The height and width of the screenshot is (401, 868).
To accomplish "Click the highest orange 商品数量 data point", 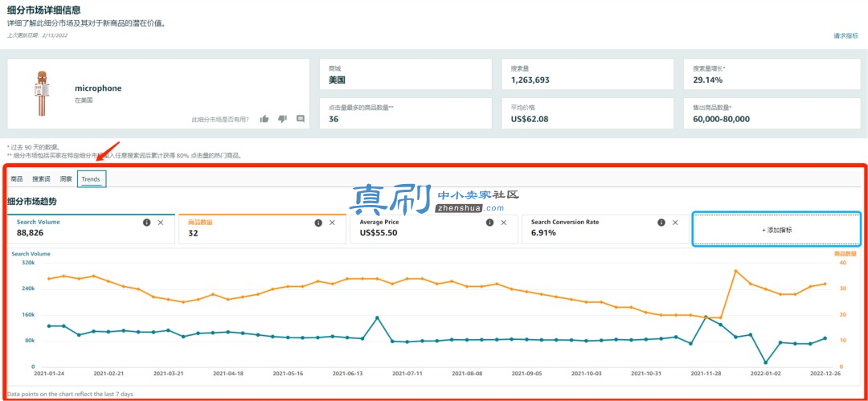I will tap(735, 271).
